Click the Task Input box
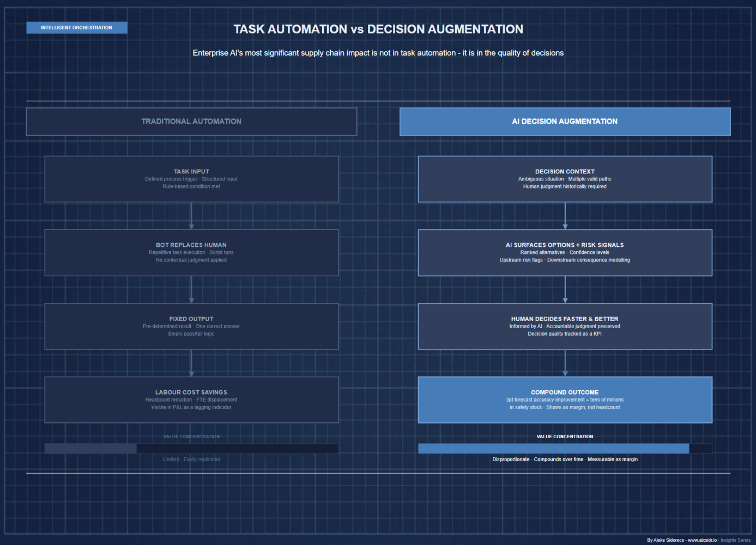Screen dimensions: 756x545 click(x=191, y=179)
